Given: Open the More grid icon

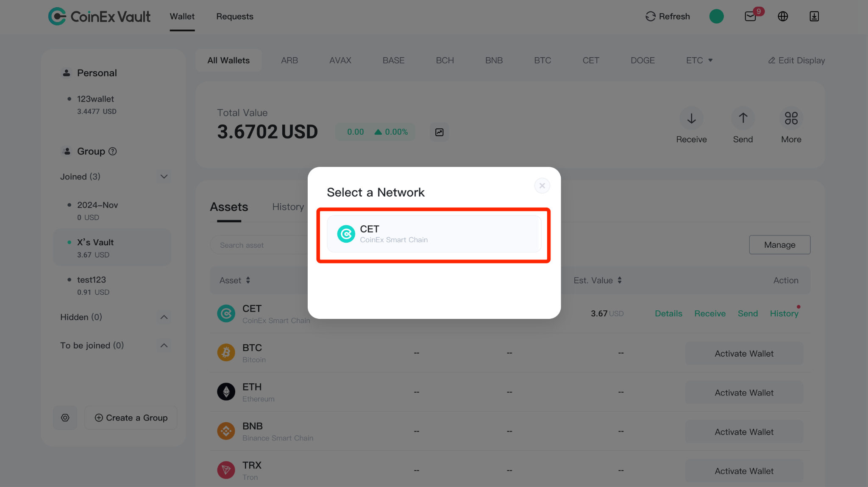Looking at the screenshot, I should pyautogui.click(x=791, y=118).
